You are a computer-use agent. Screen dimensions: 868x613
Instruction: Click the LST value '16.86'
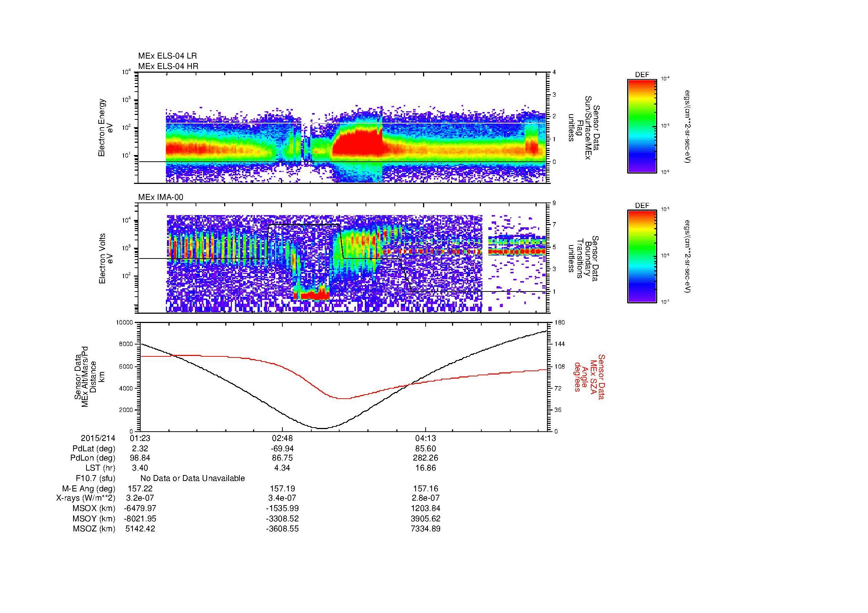pos(426,468)
